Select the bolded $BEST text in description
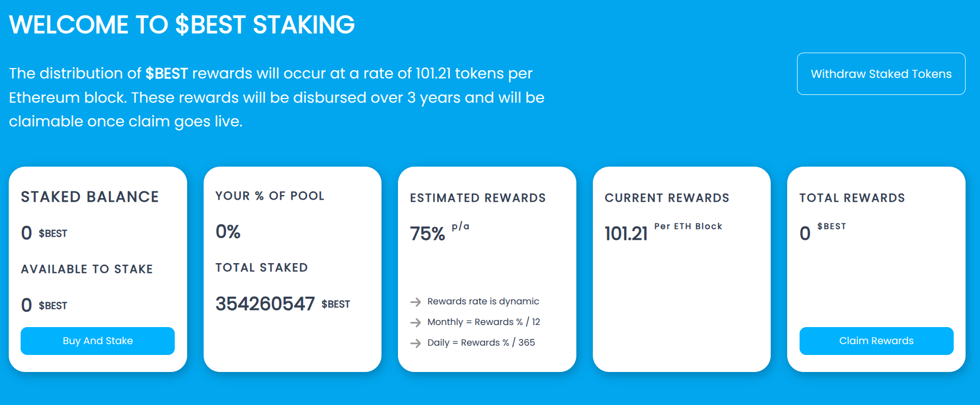The width and height of the screenshot is (980, 405). 167,73
